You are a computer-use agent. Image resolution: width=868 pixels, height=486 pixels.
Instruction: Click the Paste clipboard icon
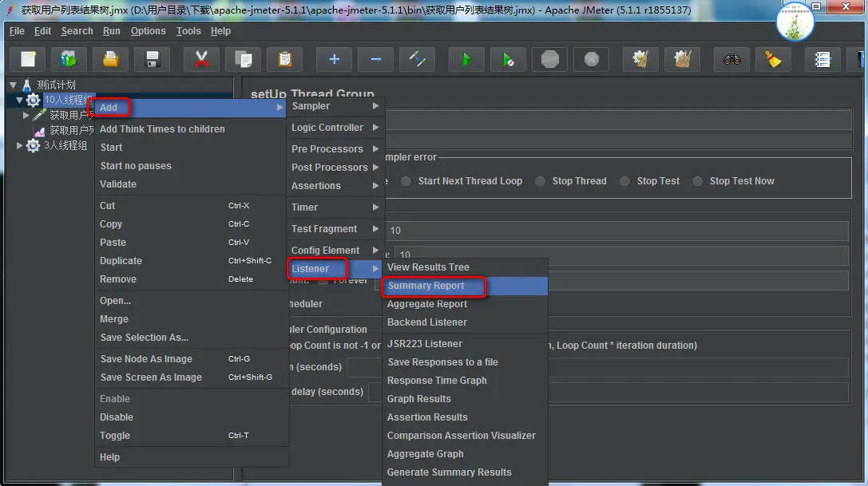click(284, 59)
